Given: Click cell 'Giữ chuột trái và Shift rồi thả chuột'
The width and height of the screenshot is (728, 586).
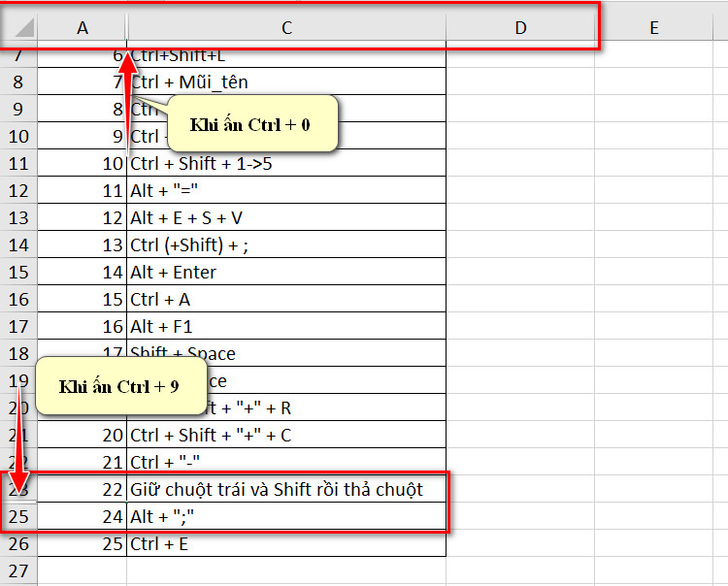Looking at the screenshot, I should (x=286, y=489).
